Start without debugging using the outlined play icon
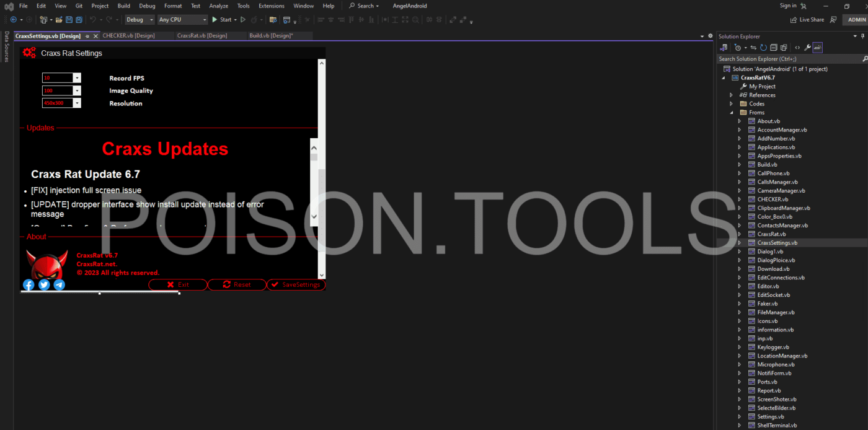Viewport: 868px width, 430px height. click(x=243, y=20)
